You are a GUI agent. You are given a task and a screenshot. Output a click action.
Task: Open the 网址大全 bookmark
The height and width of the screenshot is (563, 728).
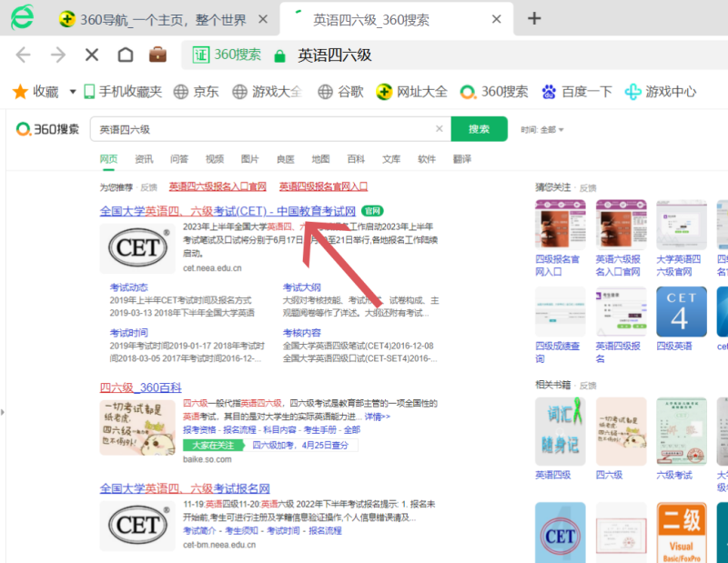[411, 92]
